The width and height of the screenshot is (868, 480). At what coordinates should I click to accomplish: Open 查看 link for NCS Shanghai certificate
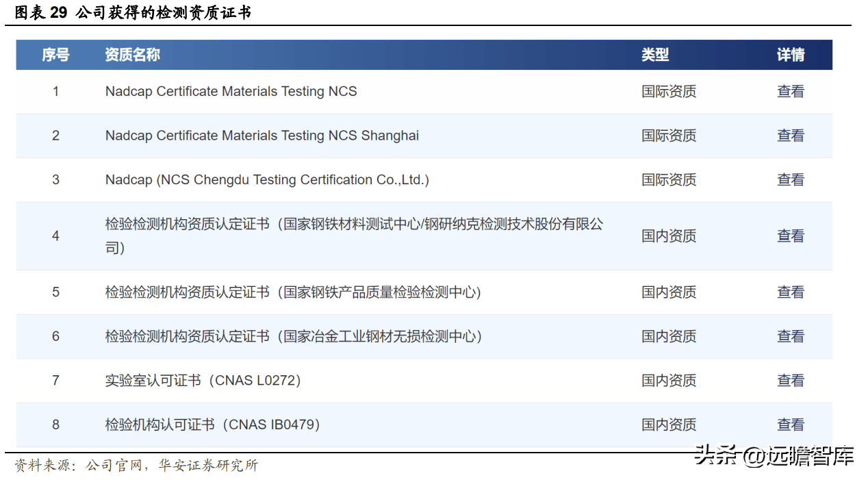[791, 136]
